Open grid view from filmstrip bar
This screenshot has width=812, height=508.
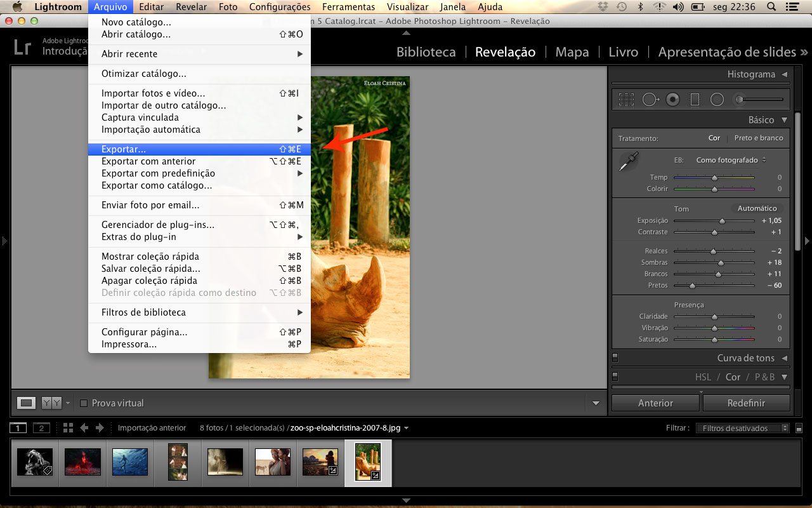[x=68, y=428]
